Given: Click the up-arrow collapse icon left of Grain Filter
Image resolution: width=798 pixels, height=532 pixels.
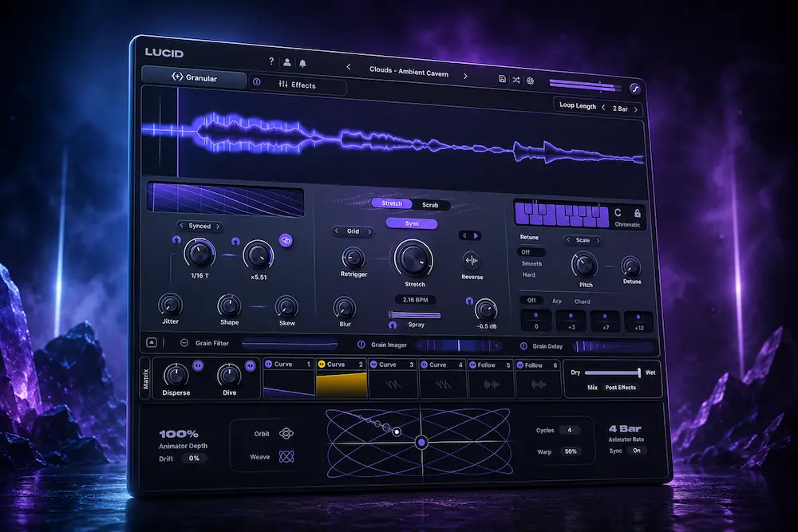Looking at the screenshot, I should coord(152,342).
